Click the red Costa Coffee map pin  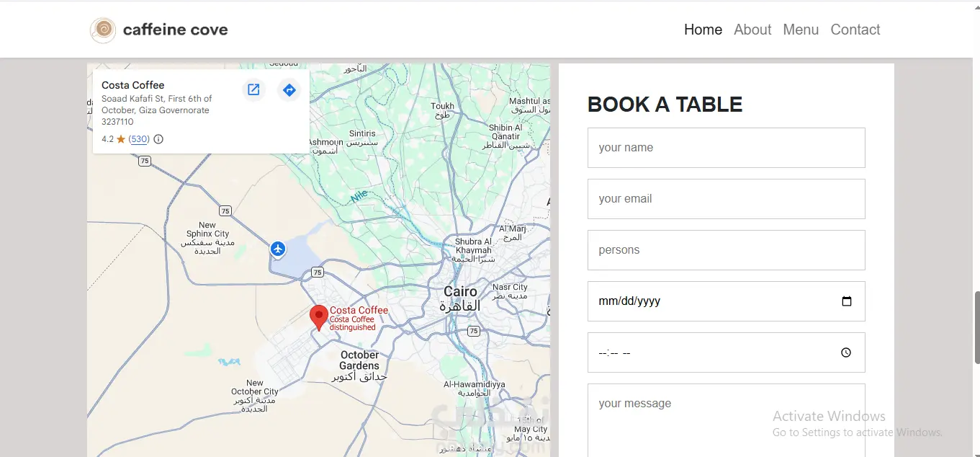coord(318,316)
